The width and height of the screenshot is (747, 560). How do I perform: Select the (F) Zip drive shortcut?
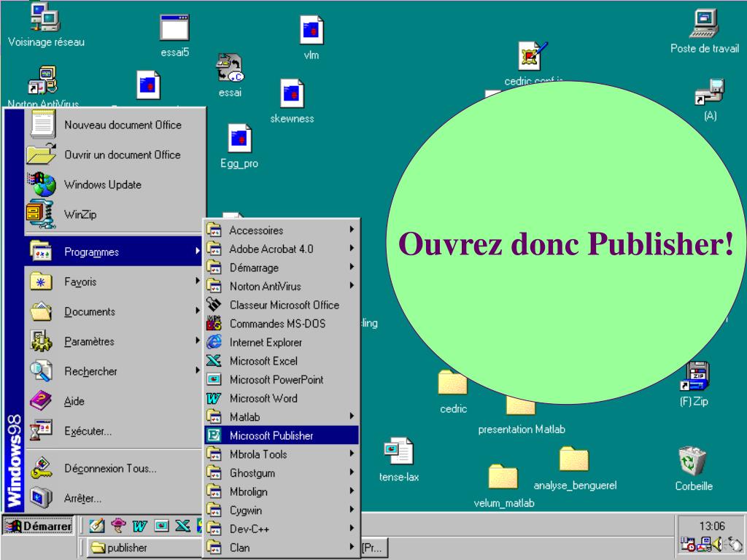click(x=694, y=384)
